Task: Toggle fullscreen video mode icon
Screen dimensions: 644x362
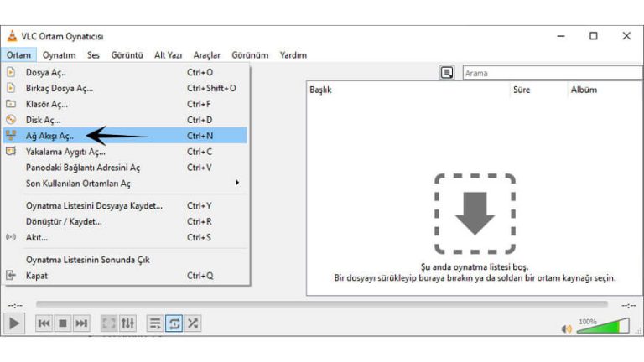Action: [x=109, y=323]
